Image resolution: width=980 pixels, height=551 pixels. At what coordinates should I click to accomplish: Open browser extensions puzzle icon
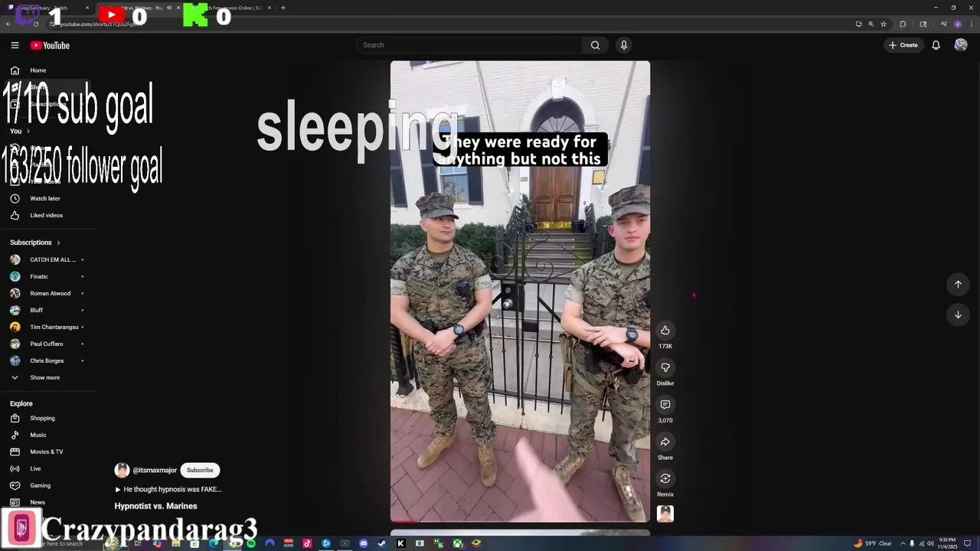coord(903,24)
